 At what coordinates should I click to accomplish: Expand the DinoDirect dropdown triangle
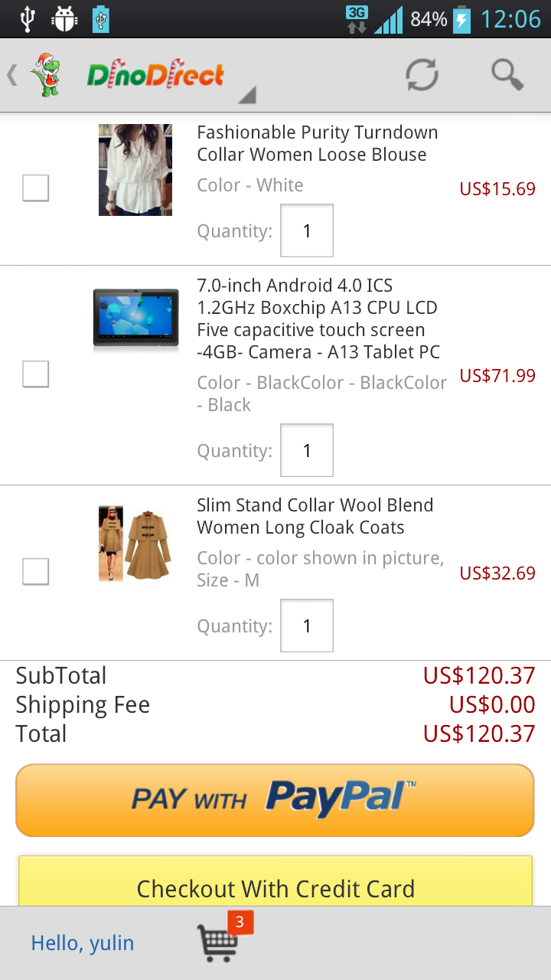(x=246, y=95)
